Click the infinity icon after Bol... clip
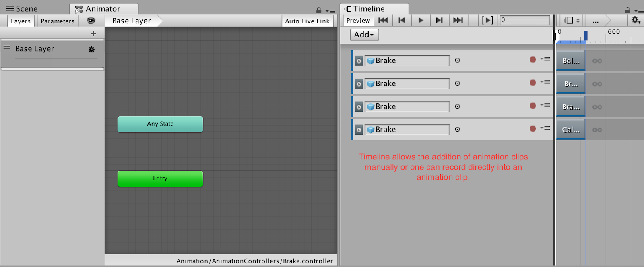This screenshot has height=267, width=644. click(597, 61)
